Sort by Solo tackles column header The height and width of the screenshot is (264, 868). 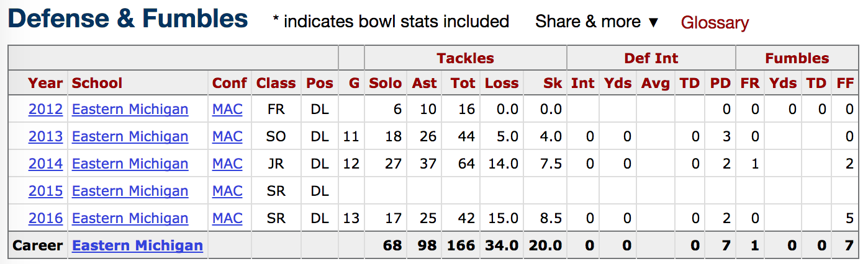pyautogui.click(x=385, y=83)
